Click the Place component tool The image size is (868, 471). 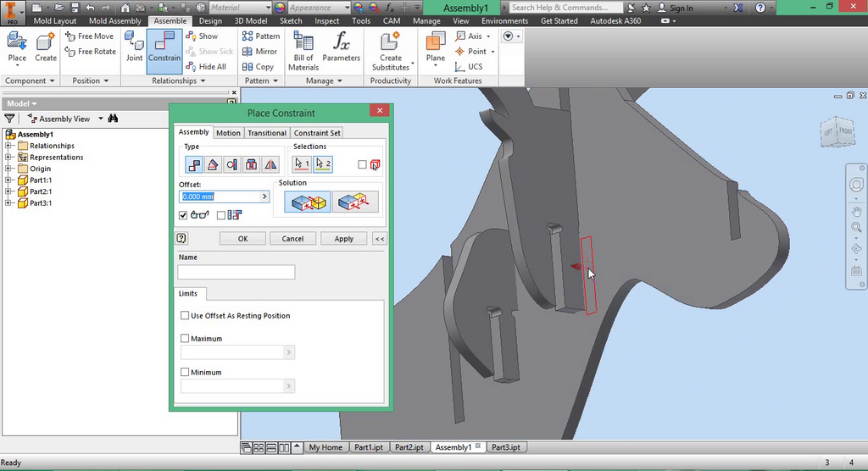click(17, 48)
